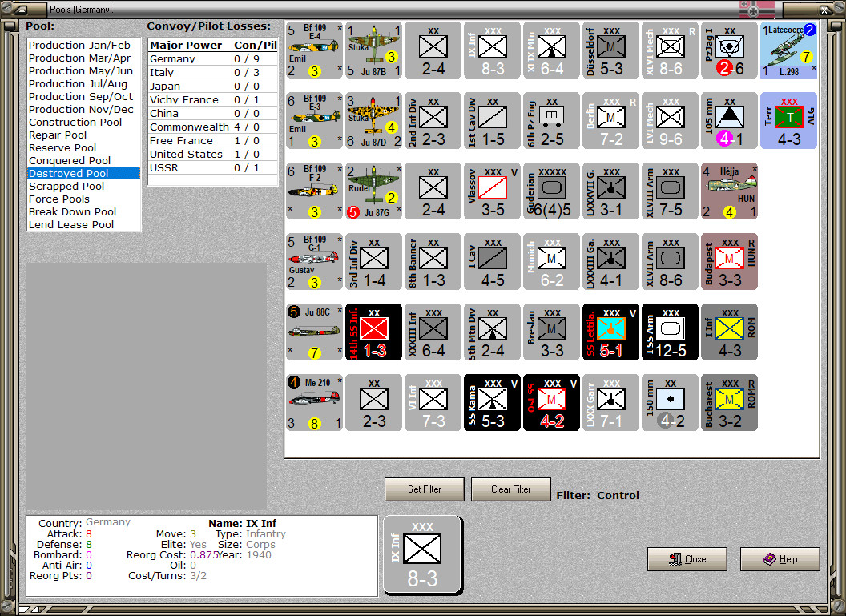Select the SS Lettila 5-1 counter

[610, 332]
